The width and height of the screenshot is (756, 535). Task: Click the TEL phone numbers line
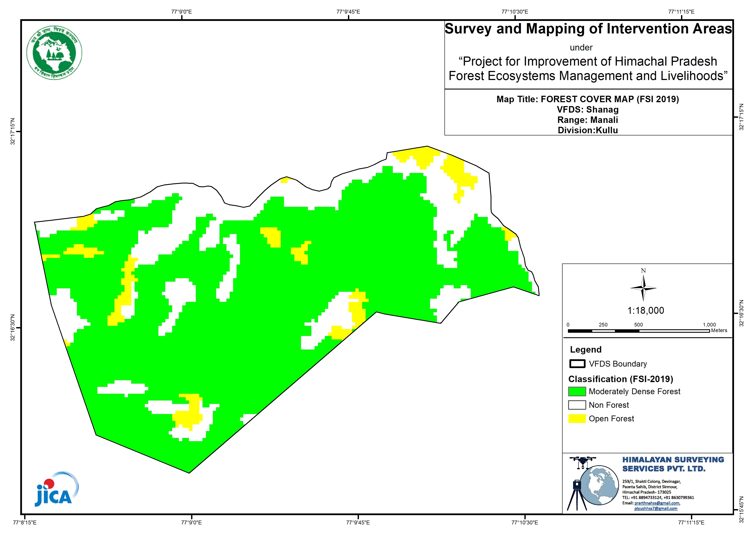pos(658,498)
